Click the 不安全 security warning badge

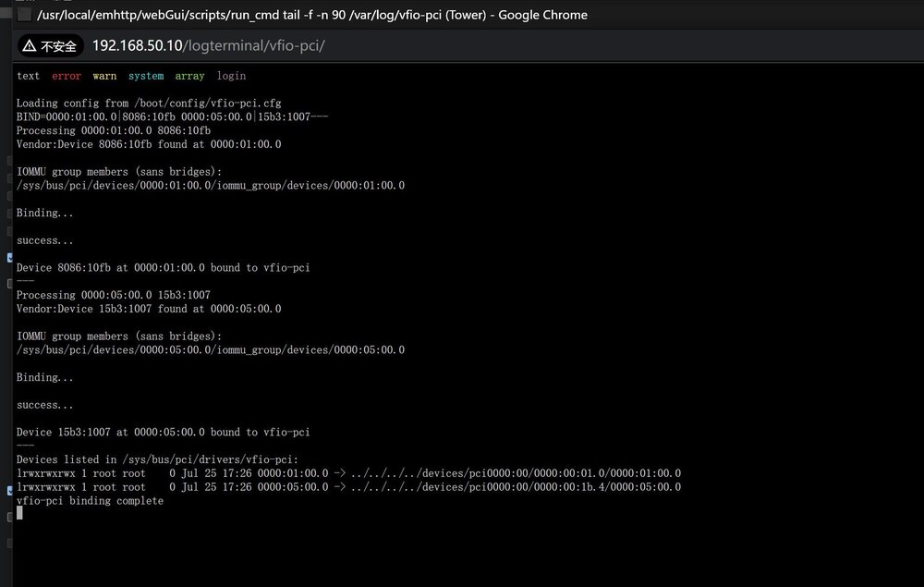pyautogui.click(x=51, y=46)
